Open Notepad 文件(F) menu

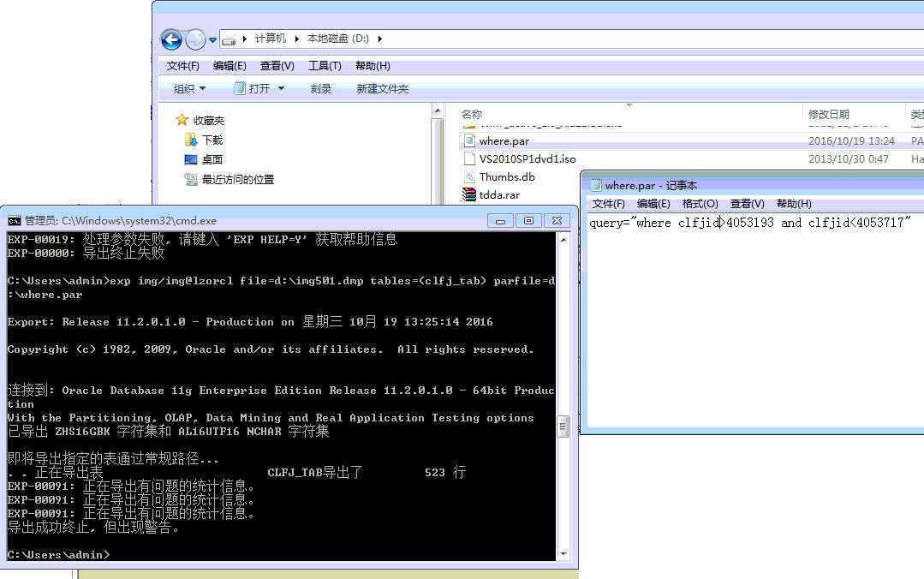[x=608, y=204]
